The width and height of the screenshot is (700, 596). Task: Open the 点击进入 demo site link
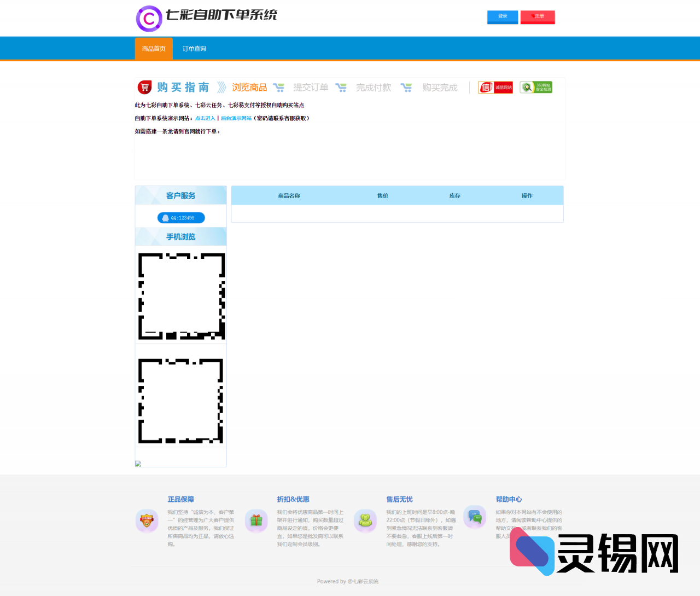tap(205, 118)
